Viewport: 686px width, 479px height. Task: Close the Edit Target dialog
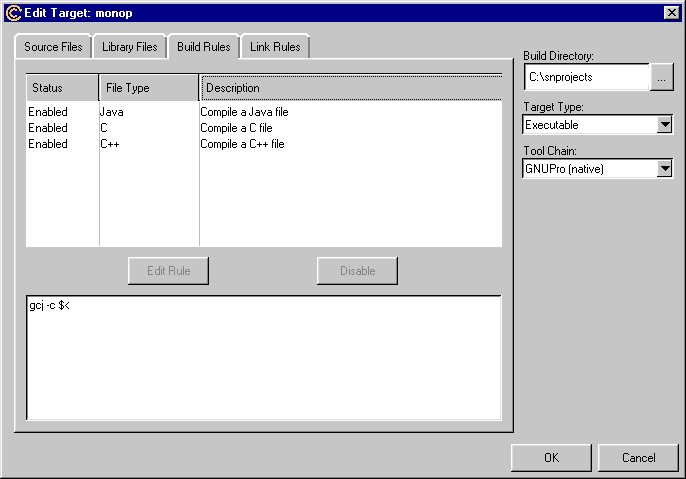(671, 12)
